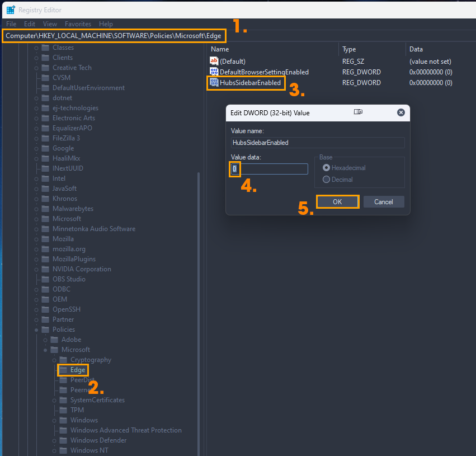476x456 pixels.
Task: Collapse the Microsoft node under Policies
Action: coord(45,350)
